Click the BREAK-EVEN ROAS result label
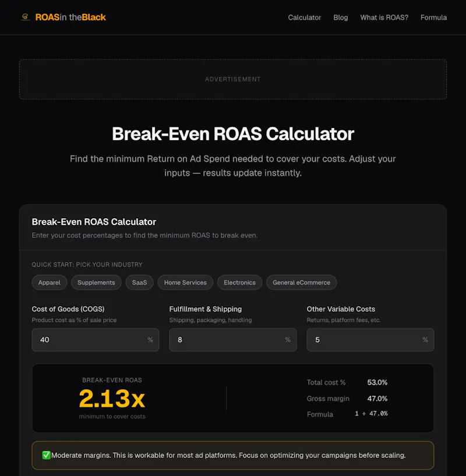The height and width of the screenshot is (476, 466). pos(112,380)
